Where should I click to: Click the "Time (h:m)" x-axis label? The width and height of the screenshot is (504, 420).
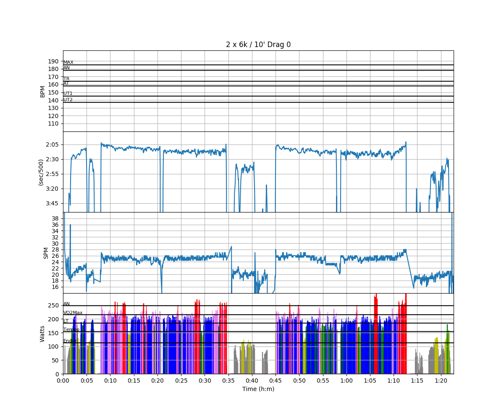pos(258,389)
